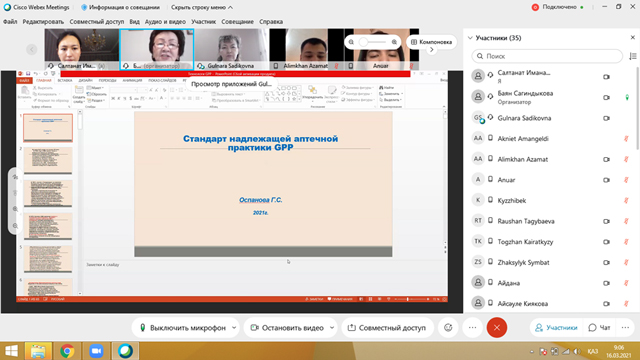Screen dimensions: 640x360
Task: Click camera icon for Баян Сагиндыкова
Action: pyautogui.click(x=607, y=97)
